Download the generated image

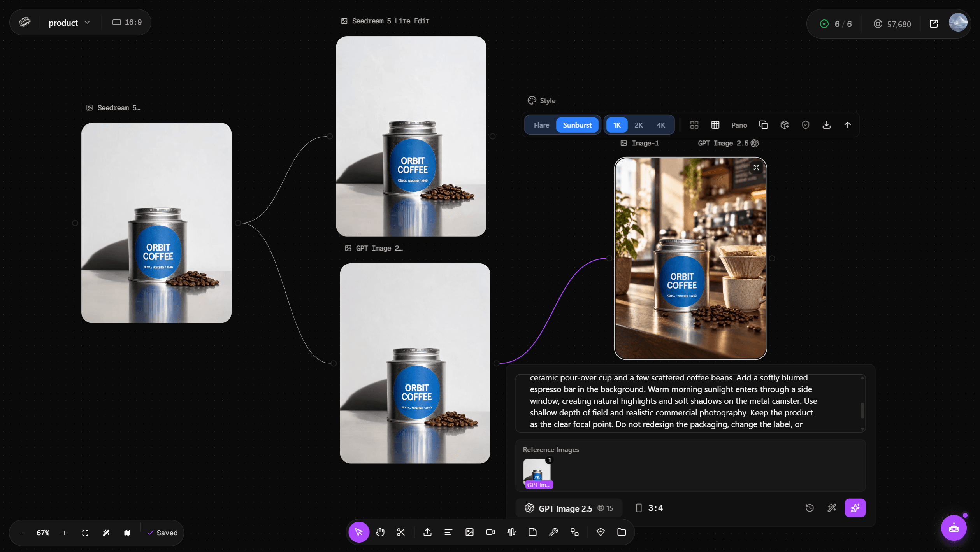click(826, 125)
